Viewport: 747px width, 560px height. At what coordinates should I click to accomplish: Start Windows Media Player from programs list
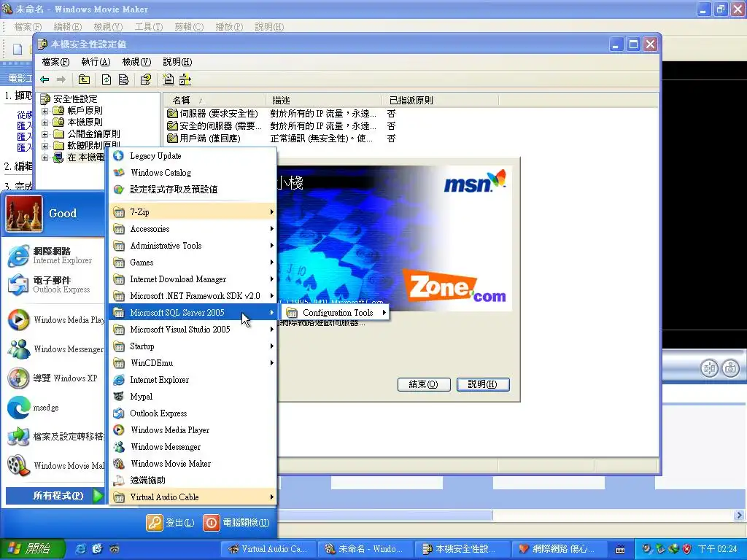pyautogui.click(x=193, y=429)
